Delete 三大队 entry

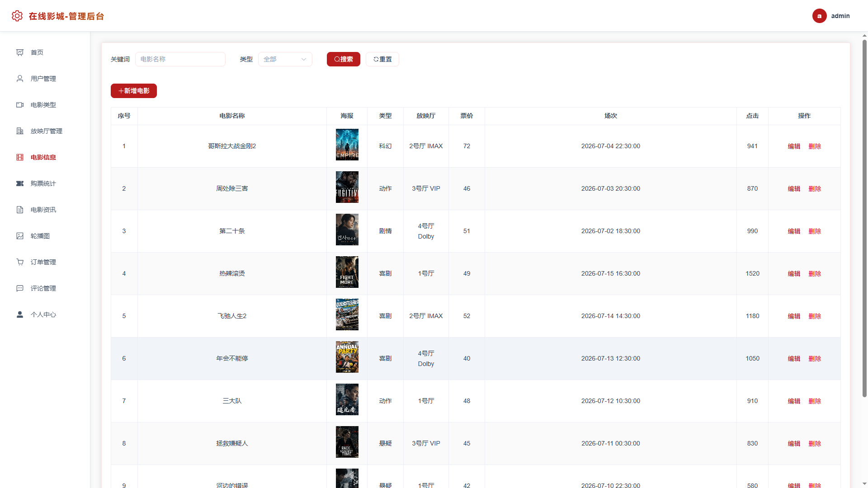pos(815,401)
